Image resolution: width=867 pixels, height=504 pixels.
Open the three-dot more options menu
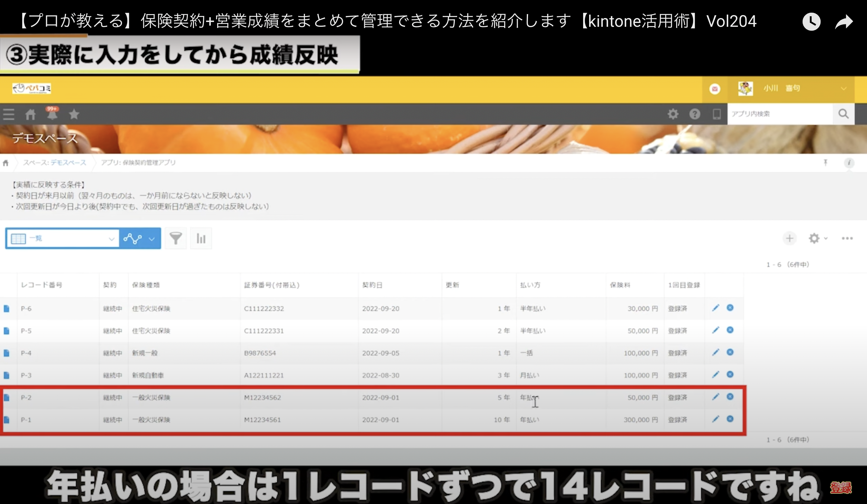[x=847, y=238]
